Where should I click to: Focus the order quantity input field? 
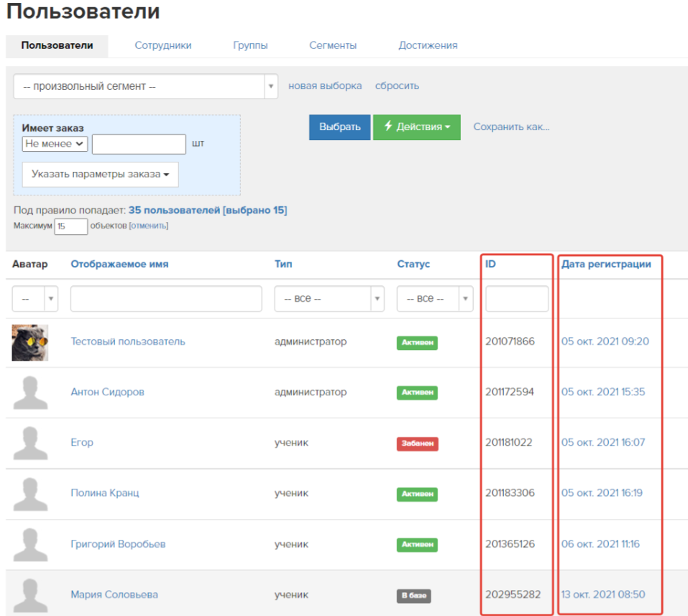(x=139, y=144)
